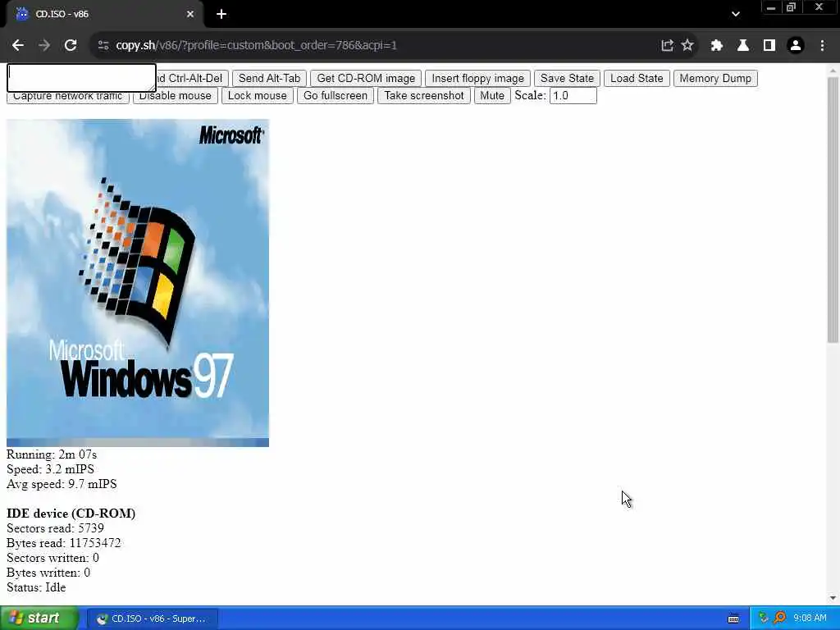Select CD.ISO - v86 taskbar button

(152, 619)
